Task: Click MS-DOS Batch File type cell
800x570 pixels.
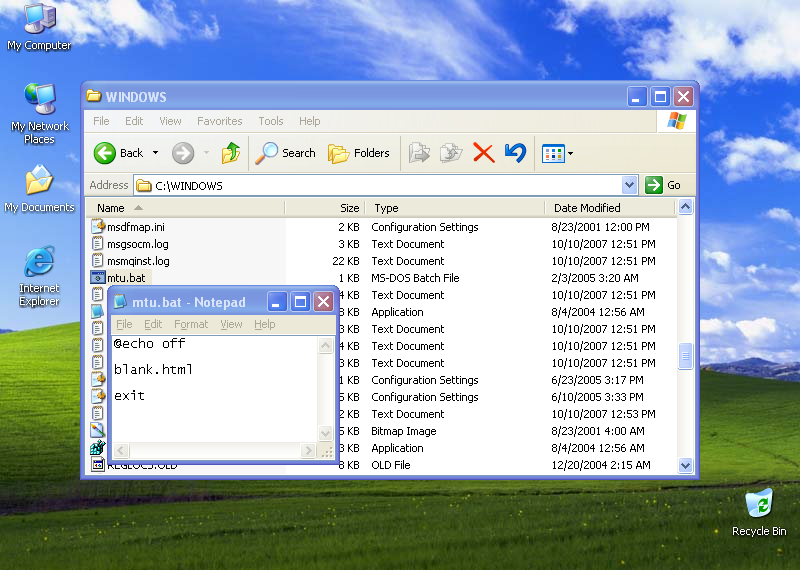Action: pos(415,278)
